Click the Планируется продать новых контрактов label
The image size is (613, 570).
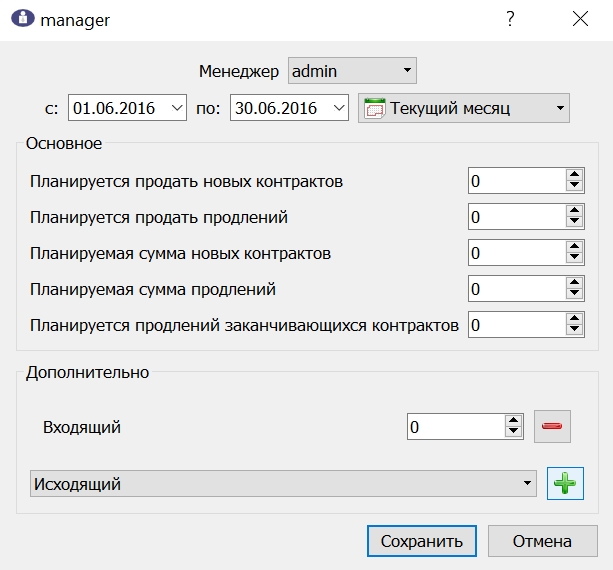point(186,181)
